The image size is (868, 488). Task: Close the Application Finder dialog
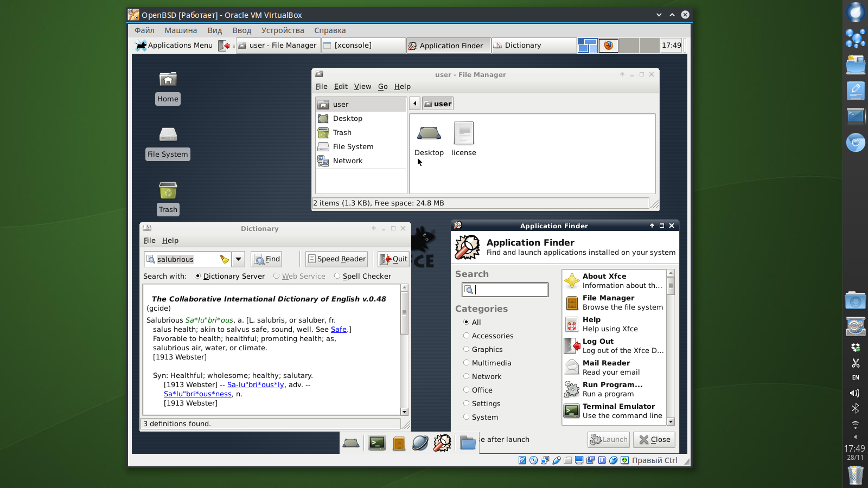[x=655, y=440]
